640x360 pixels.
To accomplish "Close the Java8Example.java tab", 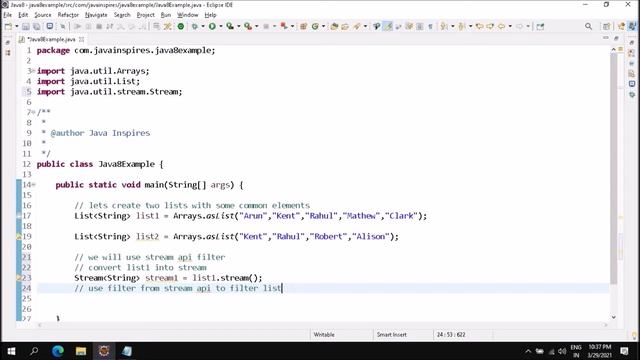I will pyautogui.click(x=82, y=40).
